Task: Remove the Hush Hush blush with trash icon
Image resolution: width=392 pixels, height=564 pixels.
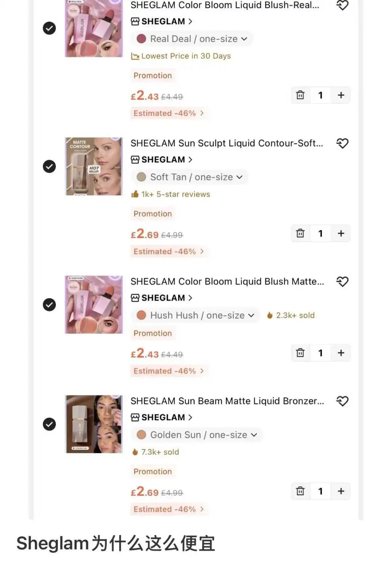Action: pyautogui.click(x=300, y=353)
